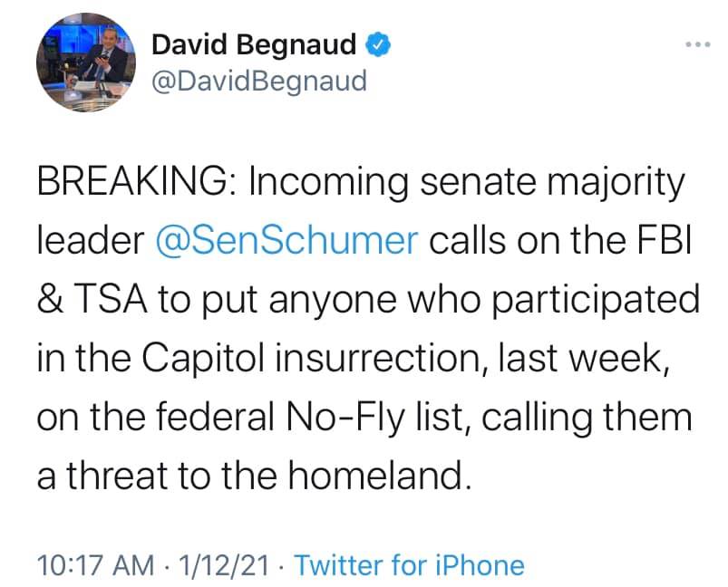Click the blue verified checkmark badge
This screenshot has width=728, height=587.
pos(379,44)
